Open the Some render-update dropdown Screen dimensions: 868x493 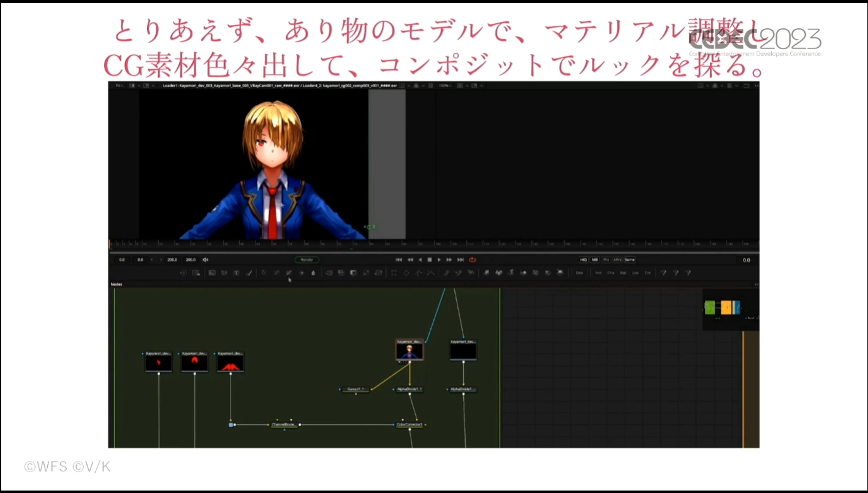pos(630,260)
